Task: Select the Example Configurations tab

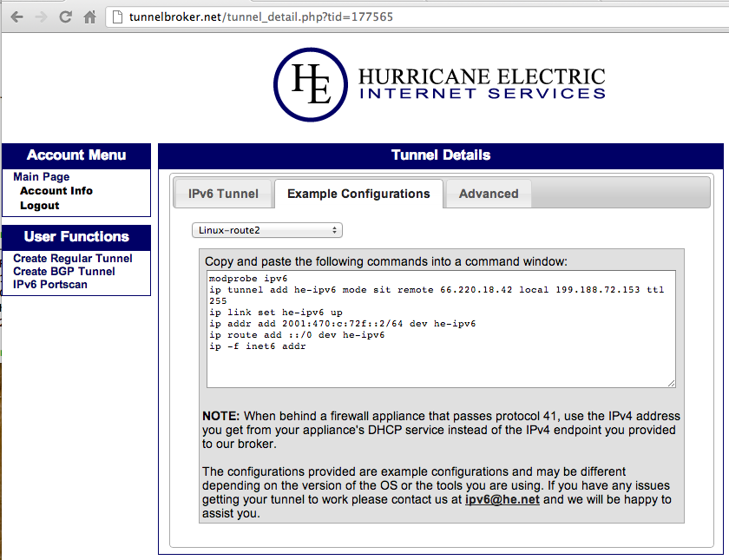Action: click(x=358, y=194)
